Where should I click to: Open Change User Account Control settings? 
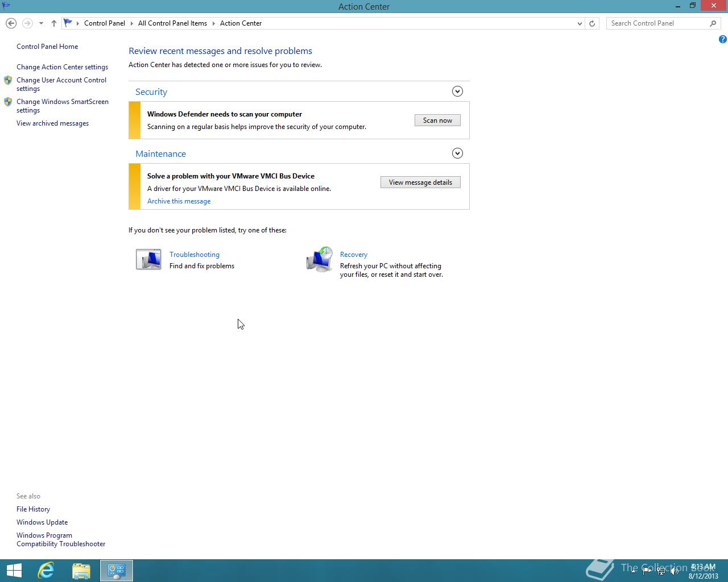coord(61,84)
